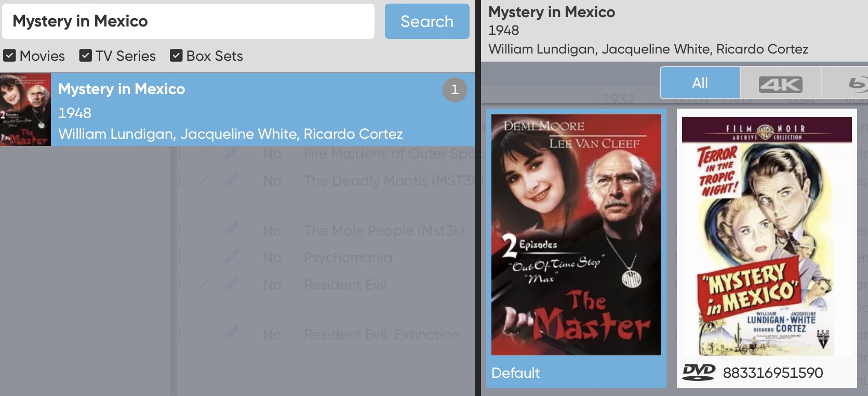Filter covers by 4K format icon
Image resolution: width=868 pixels, height=396 pixels.
[x=780, y=83]
